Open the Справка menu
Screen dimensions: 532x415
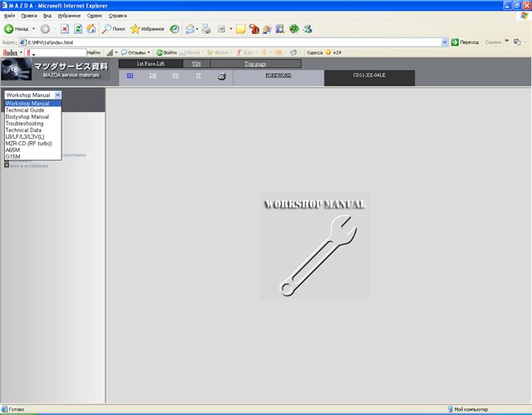point(118,16)
